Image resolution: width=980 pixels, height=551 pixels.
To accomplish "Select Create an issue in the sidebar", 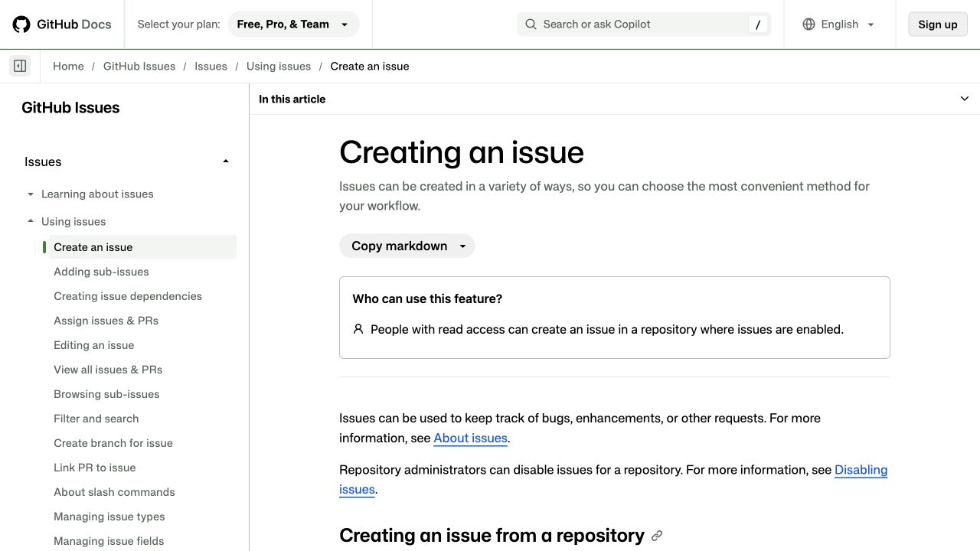I will pyautogui.click(x=142, y=247).
